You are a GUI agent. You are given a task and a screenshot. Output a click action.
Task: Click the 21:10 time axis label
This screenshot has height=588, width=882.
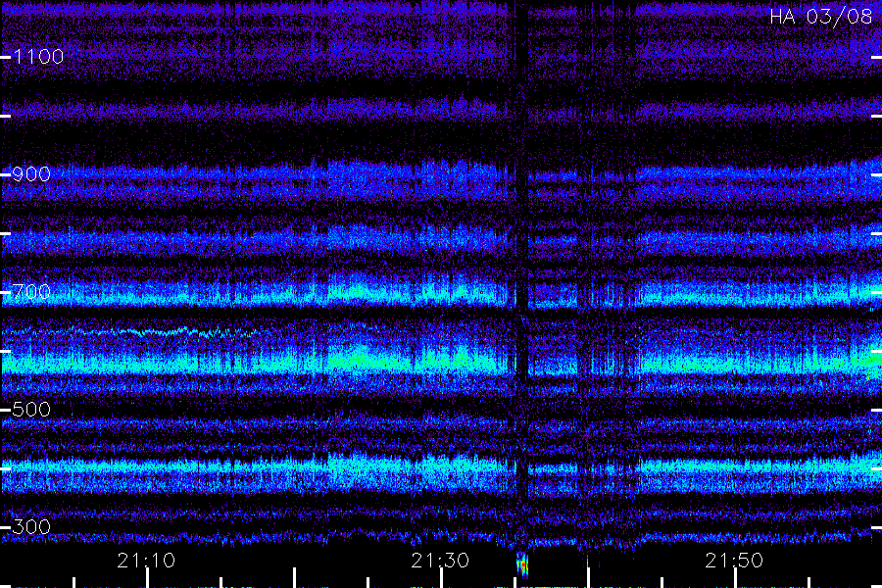[146, 561]
